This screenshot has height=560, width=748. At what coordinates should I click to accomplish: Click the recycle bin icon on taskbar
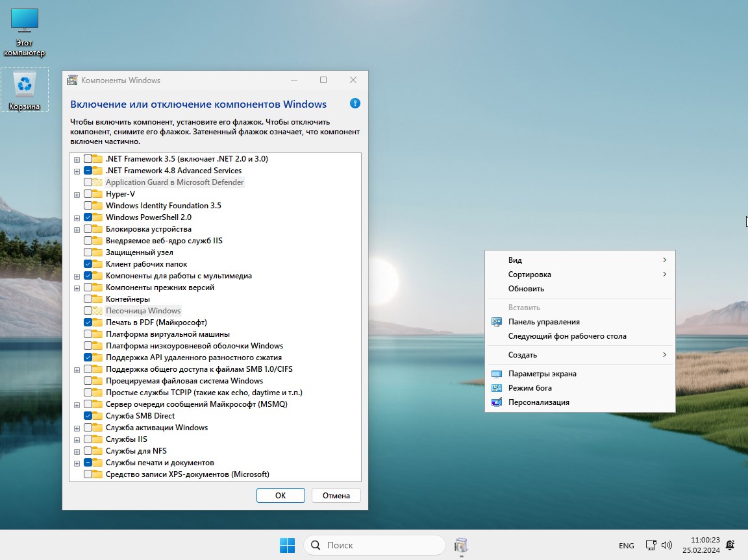461,546
